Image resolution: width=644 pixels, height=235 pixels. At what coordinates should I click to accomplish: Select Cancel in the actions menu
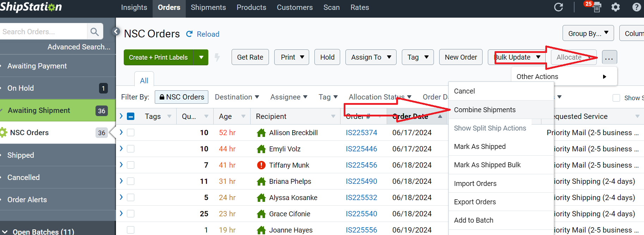pos(501,91)
